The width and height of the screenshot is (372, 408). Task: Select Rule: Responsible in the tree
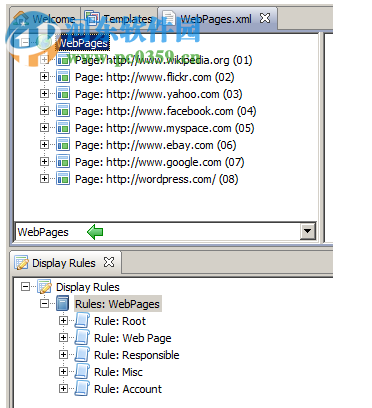(x=137, y=355)
